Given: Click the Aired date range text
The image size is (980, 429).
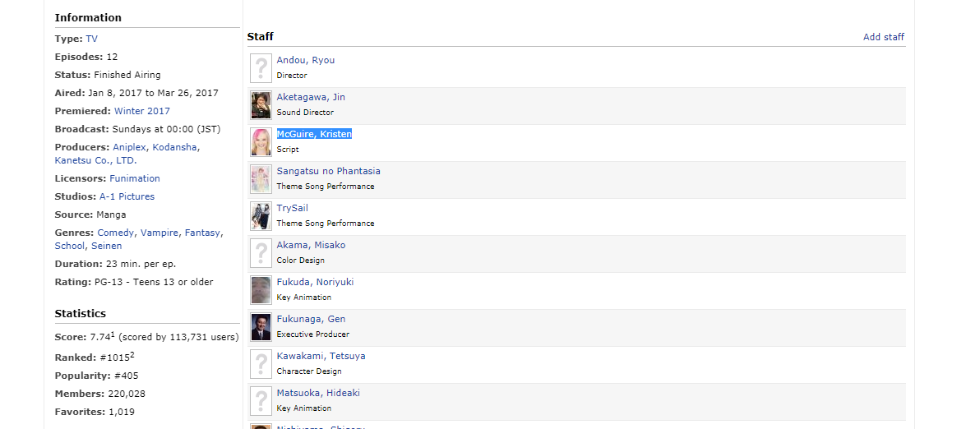Looking at the screenshot, I should tap(153, 93).
